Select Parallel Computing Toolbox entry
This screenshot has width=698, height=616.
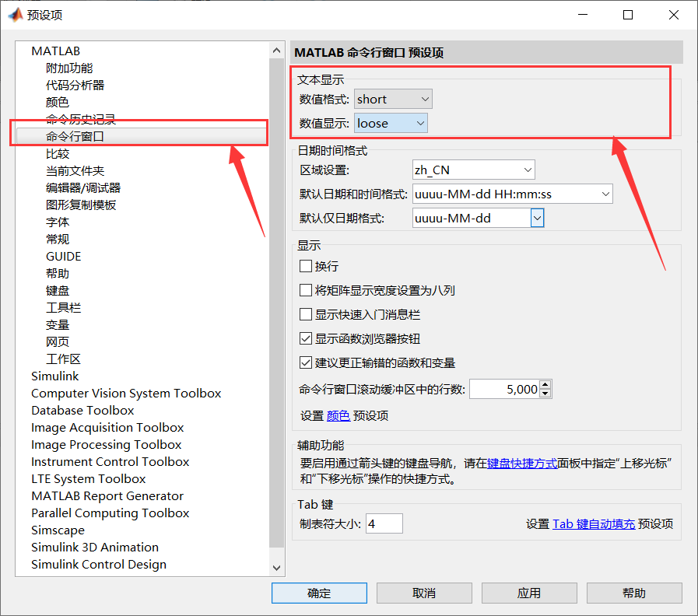[x=110, y=513]
